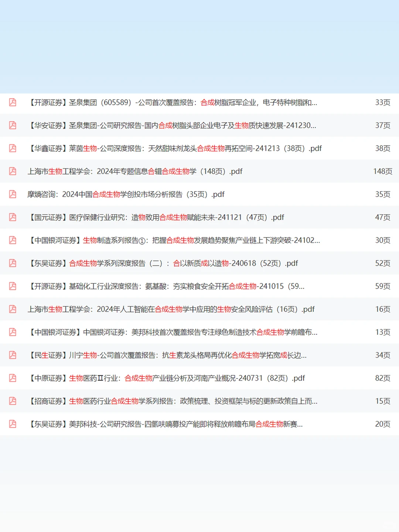Click PDF icon beside 2024年人工智能在合成生物学 file

tap(13, 309)
